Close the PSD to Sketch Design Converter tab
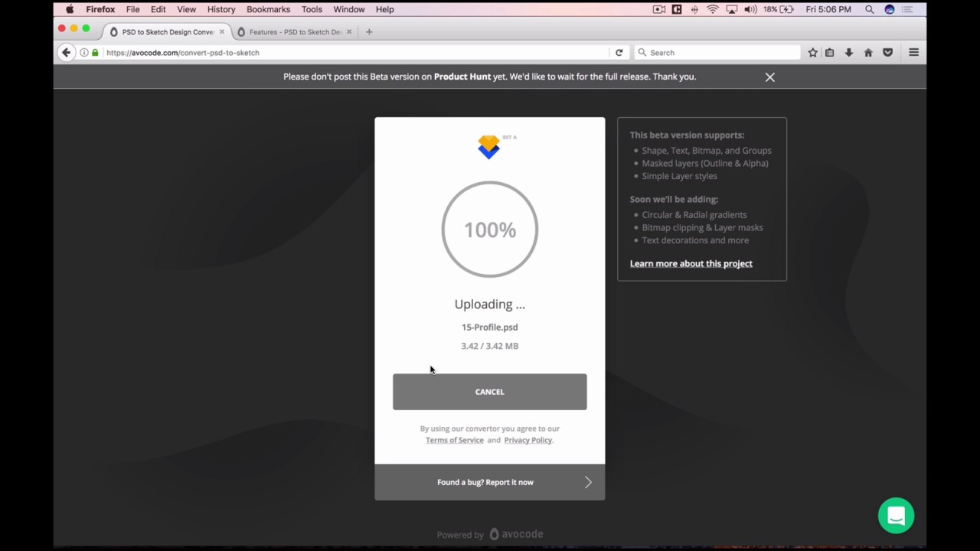 tap(222, 32)
